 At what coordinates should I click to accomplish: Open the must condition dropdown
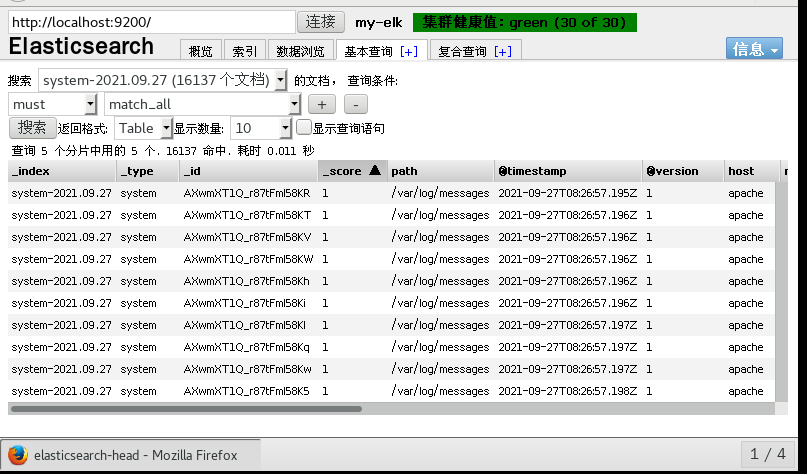click(x=52, y=104)
